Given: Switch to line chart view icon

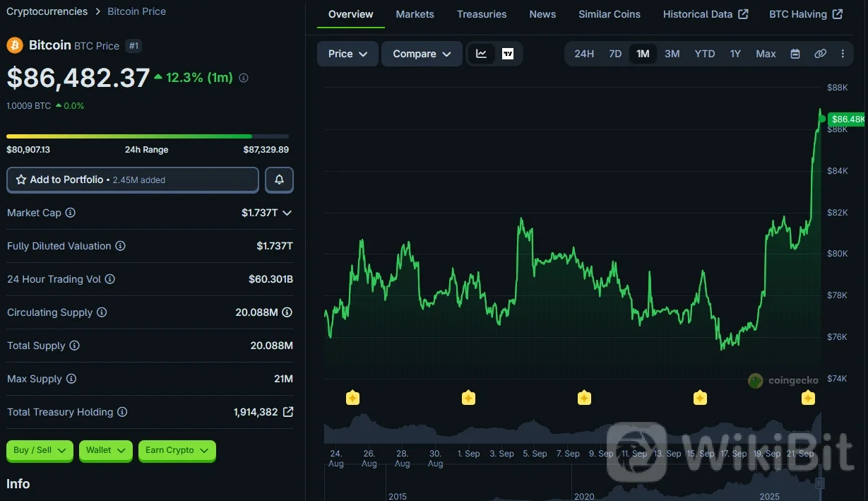Looking at the screenshot, I should tap(482, 54).
